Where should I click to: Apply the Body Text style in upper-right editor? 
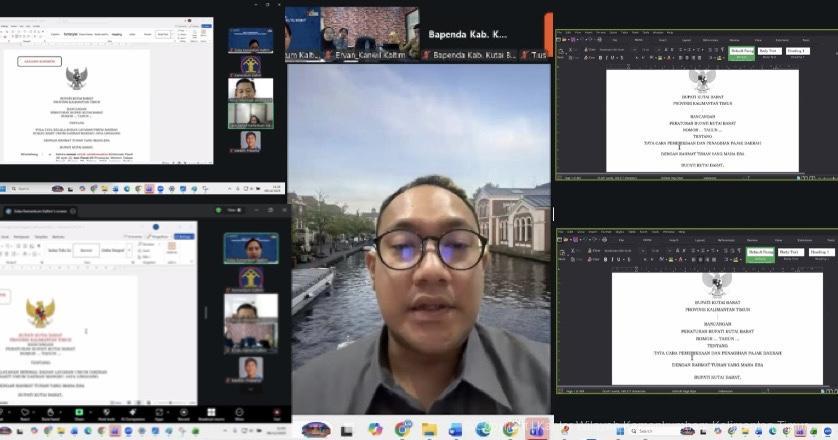coord(768,50)
